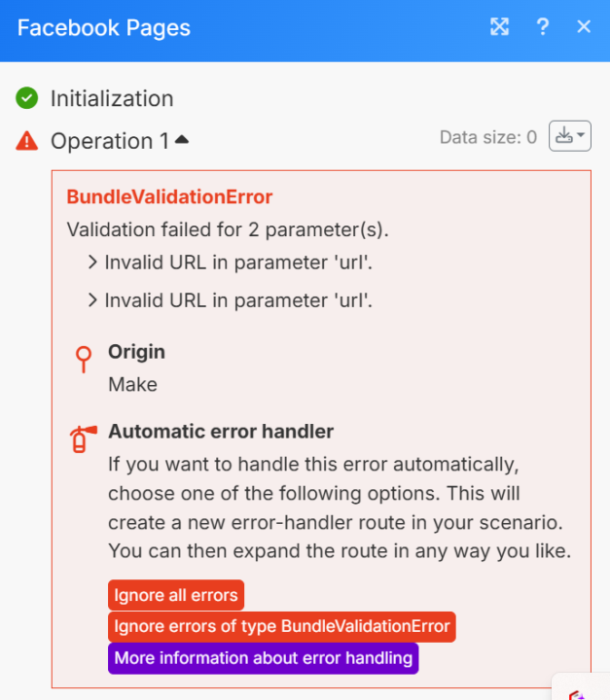
Task: Click the expand panel arrows icon
Action: click(x=499, y=27)
